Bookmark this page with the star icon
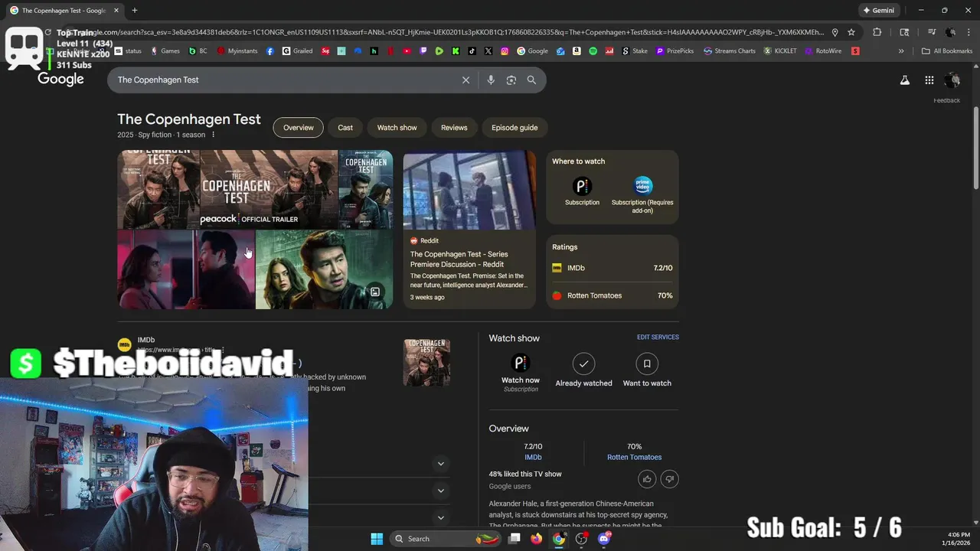Image resolution: width=980 pixels, height=551 pixels. (x=851, y=32)
